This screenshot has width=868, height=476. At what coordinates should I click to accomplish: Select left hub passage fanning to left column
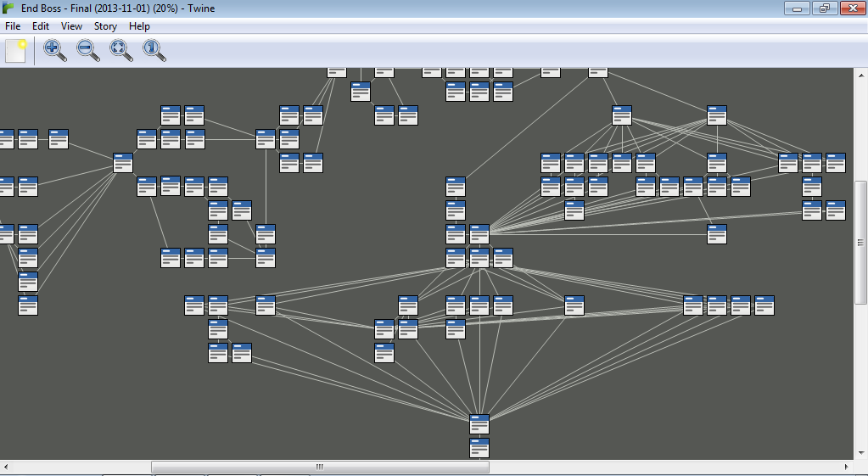(123, 162)
